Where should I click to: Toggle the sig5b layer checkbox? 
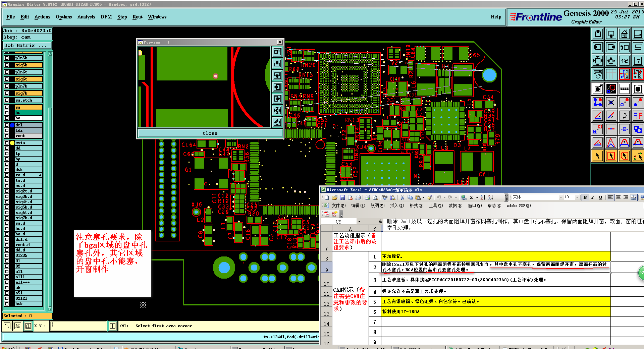point(7,65)
